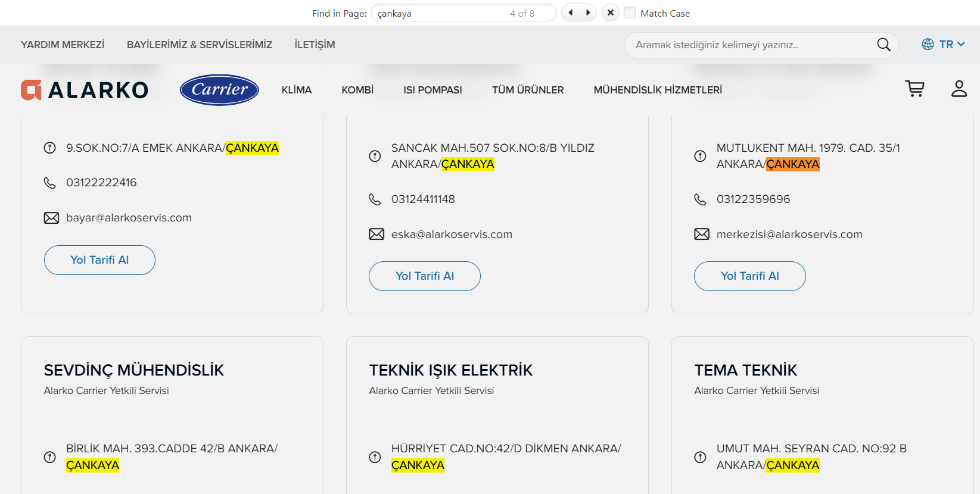Click address 9.SOK.NO:7/A EMEK ANKARA/ÇANKAYA
Screen dimensions: 980x494
pyautogui.click(x=172, y=148)
